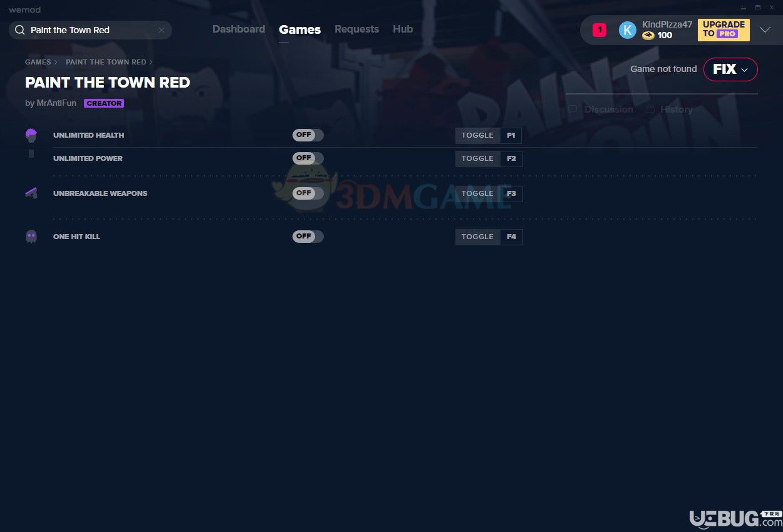Click the MrAntiFun creator name
The width and height of the screenshot is (783, 532).
tap(56, 103)
